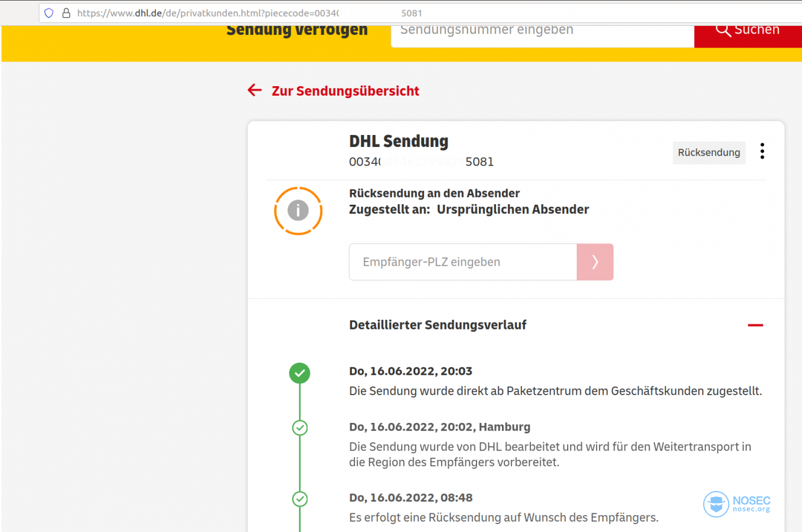The image size is (802, 532).
Task: Click the DHL Sendung title
Action: coord(399,141)
